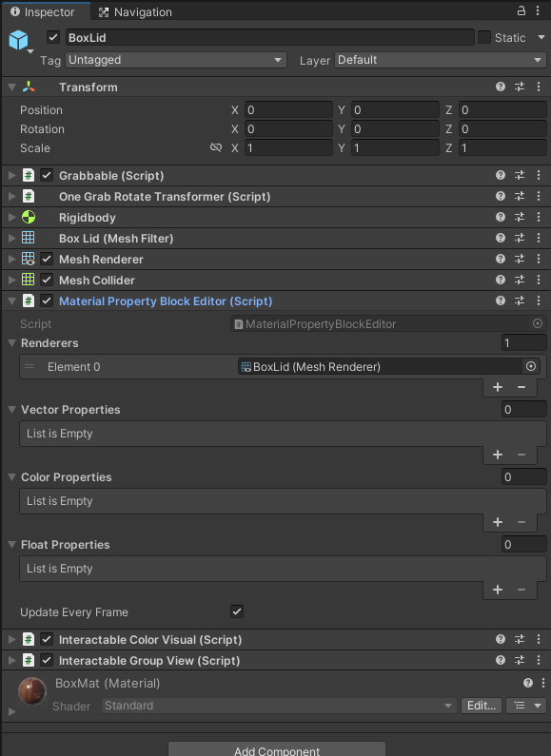This screenshot has height=756, width=551.
Task: Disable the Mesh Renderer checkbox
Action: click(47, 259)
